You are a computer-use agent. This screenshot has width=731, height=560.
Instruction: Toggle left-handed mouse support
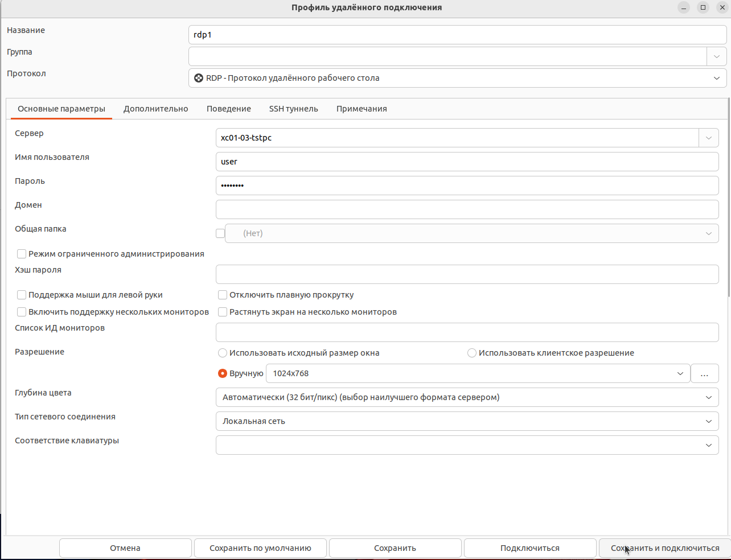coord(22,295)
